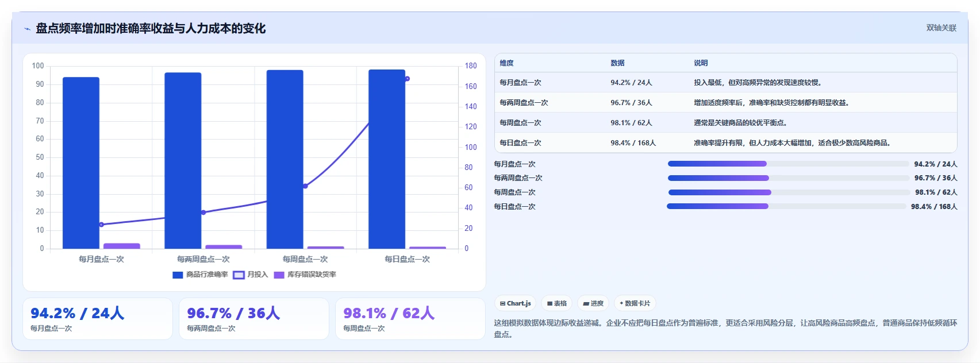The height and width of the screenshot is (363, 980).
Task: Click the progress bar for 每周盘点一次
Action: tap(789, 192)
